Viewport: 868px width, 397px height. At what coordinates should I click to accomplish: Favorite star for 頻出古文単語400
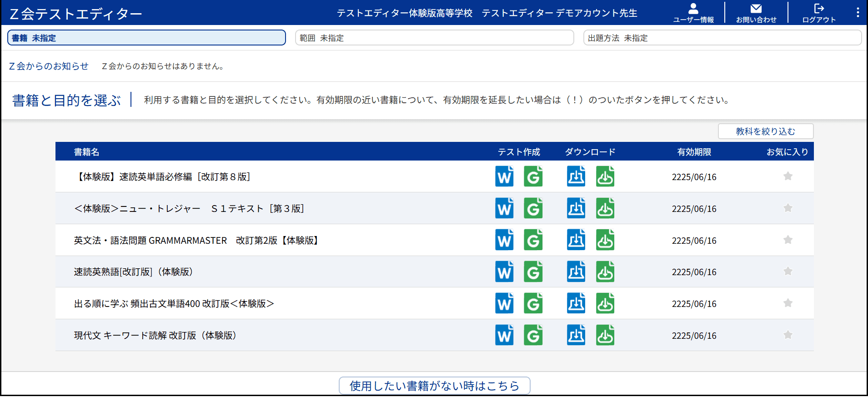pos(788,303)
